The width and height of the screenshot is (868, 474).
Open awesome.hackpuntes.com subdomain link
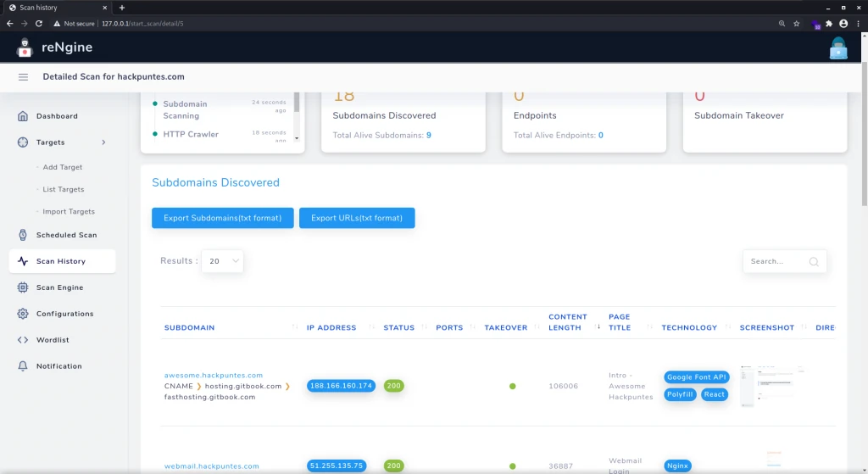click(x=213, y=376)
